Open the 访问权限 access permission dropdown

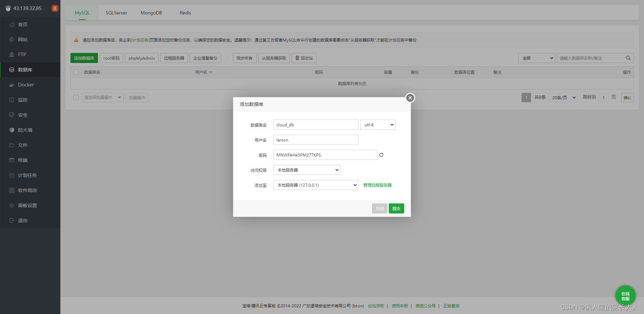click(x=307, y=170)
